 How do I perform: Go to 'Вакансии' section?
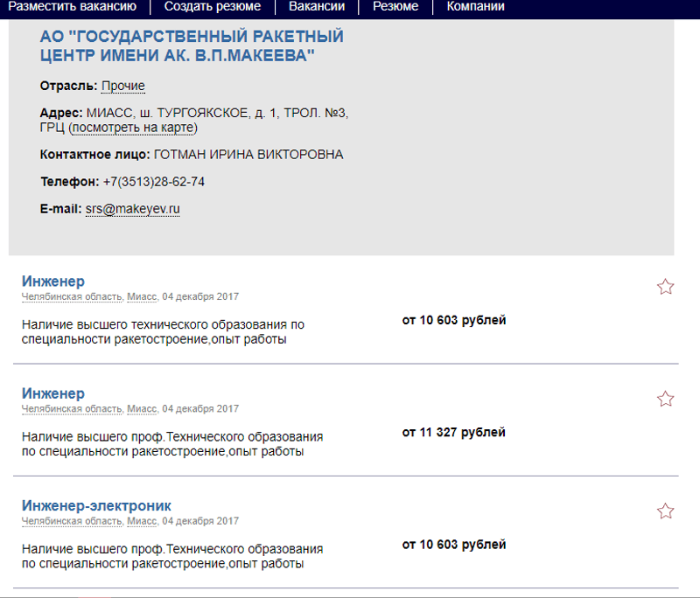click(x=317, y=7)
